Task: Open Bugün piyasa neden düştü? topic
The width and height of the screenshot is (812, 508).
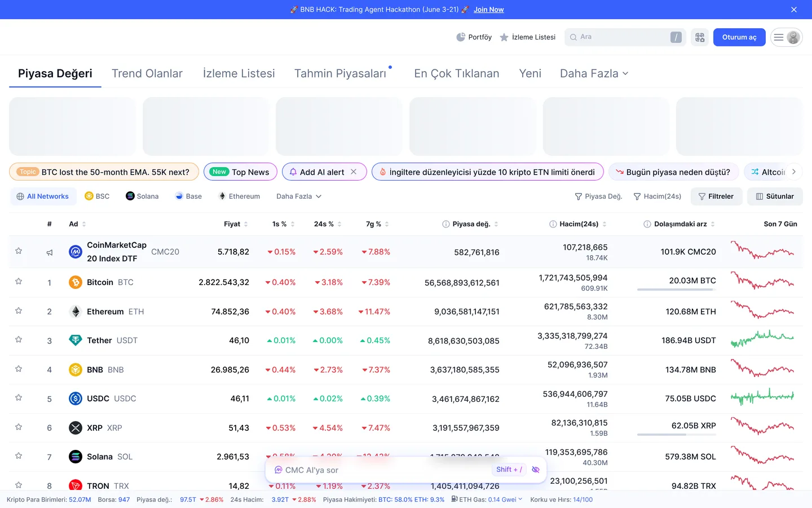Action: click(673, 172)
